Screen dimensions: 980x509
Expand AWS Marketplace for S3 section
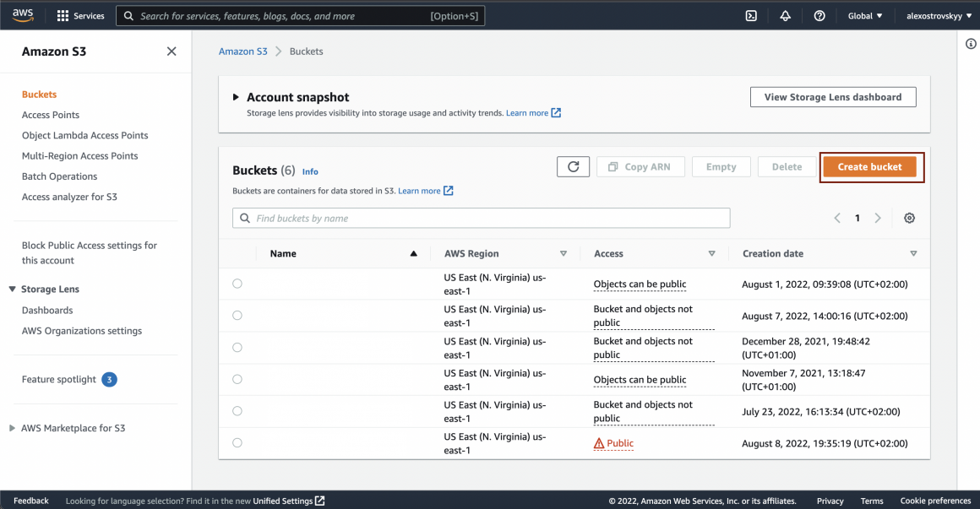click(12, 428)
